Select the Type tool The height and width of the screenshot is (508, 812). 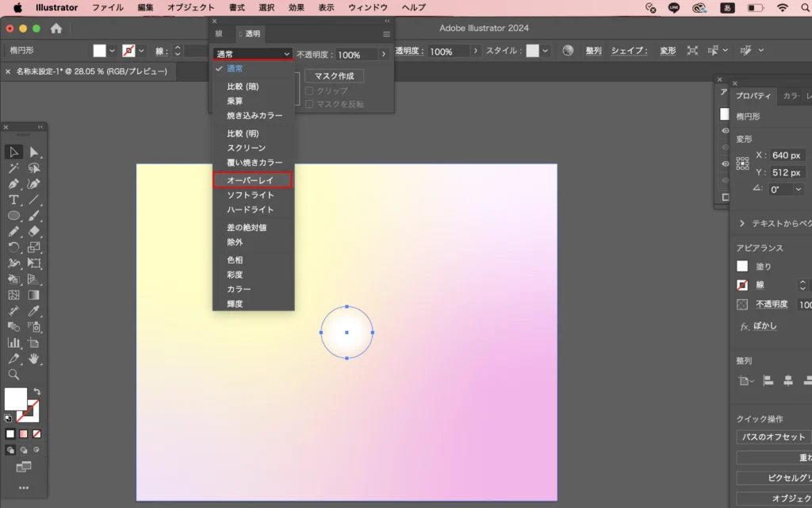point(14,200)
